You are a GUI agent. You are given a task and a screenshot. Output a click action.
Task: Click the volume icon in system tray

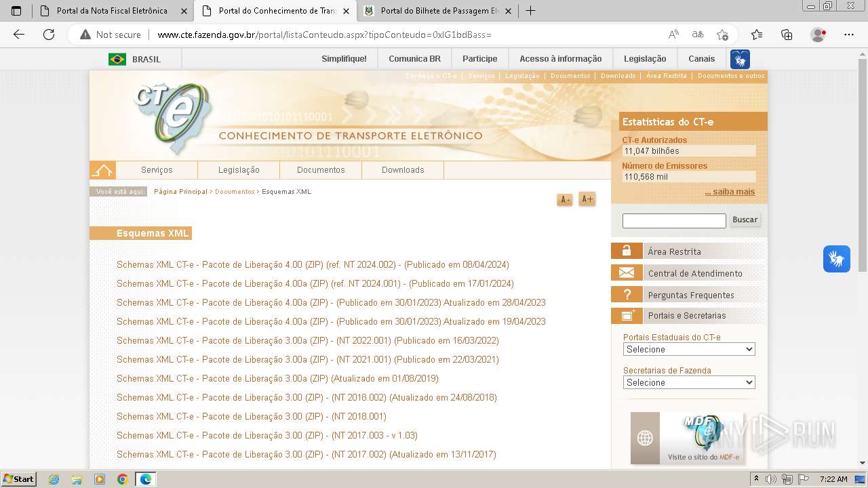771,479
